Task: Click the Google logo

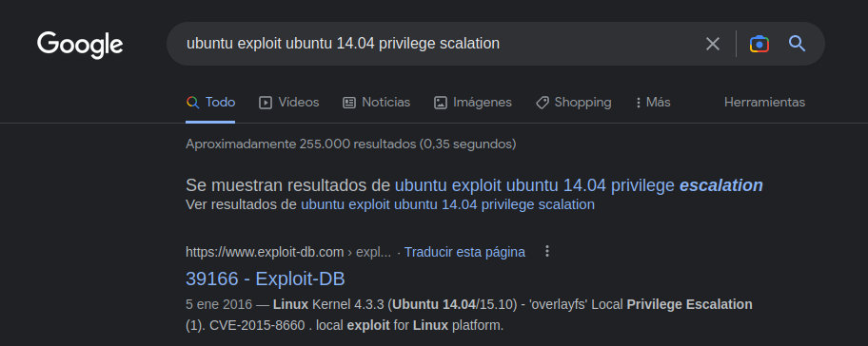Action: point(80,45)
